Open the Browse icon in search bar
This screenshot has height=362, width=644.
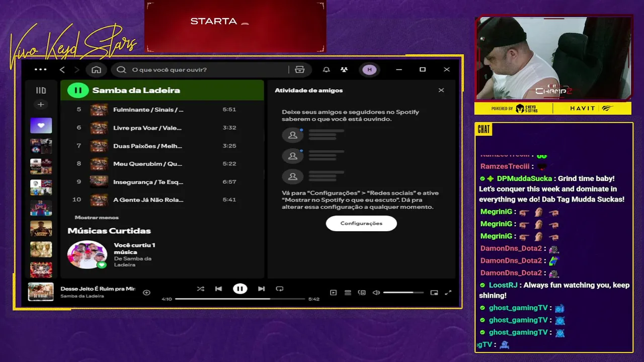[x=300, y=70]
